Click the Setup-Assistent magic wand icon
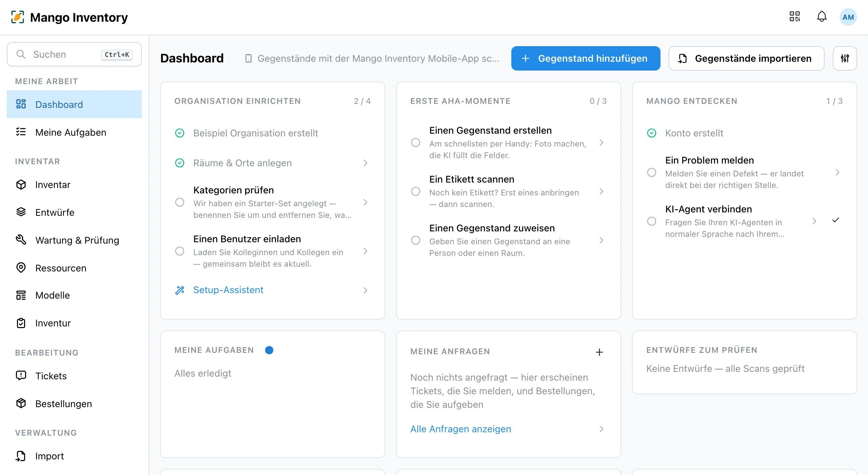 point(180,290)
